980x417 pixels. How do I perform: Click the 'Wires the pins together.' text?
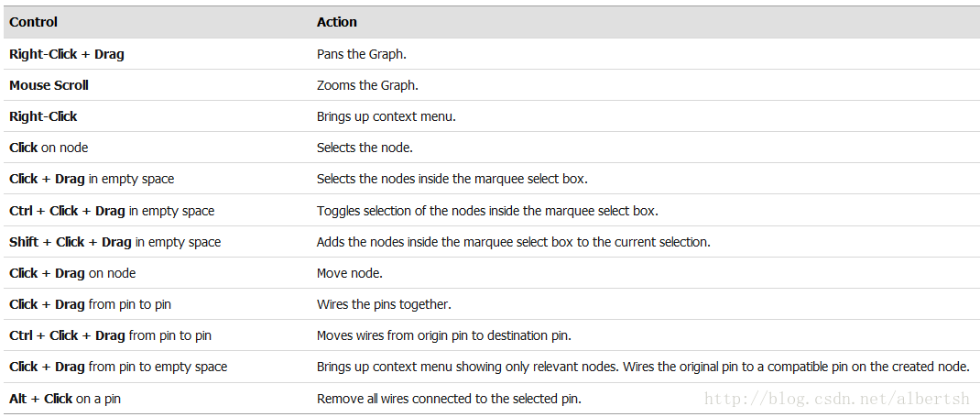(384, 304)
